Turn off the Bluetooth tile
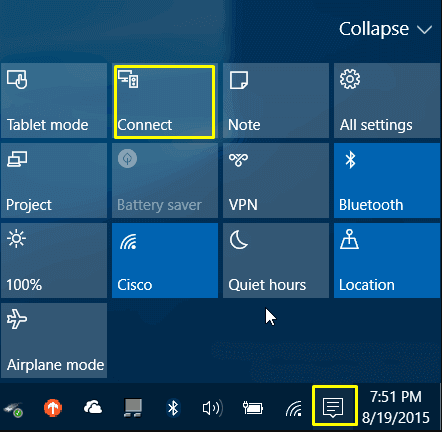This screenshot has height=432, width=442. click(x=387, y=181)
